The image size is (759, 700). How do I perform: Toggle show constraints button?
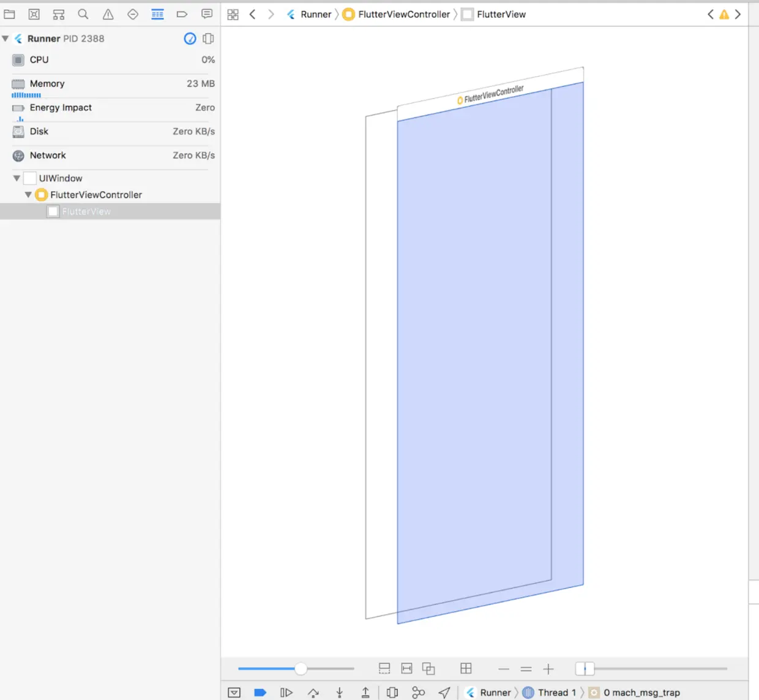[x=406, y=669]
